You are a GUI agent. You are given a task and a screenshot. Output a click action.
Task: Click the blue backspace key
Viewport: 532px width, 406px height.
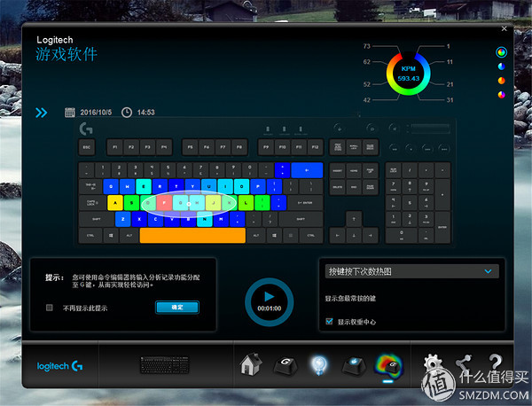tap(307, 170)
